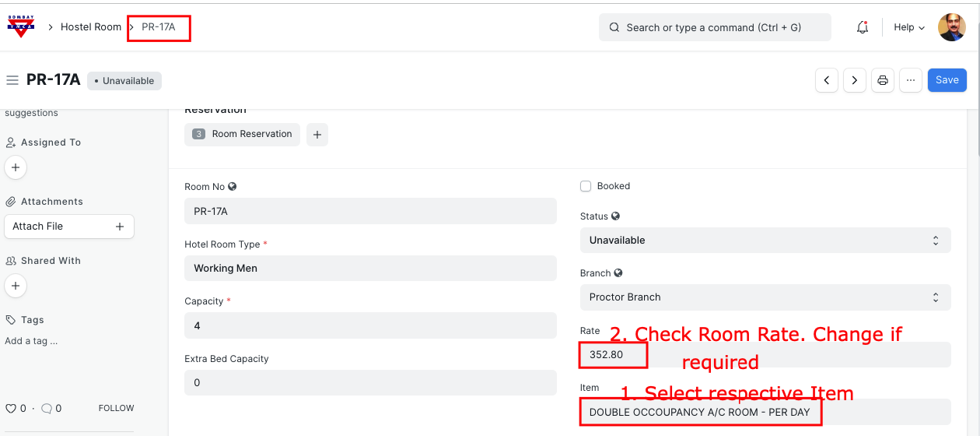Navigate to Hostel Room breadcrumb

tap(91, 27)
